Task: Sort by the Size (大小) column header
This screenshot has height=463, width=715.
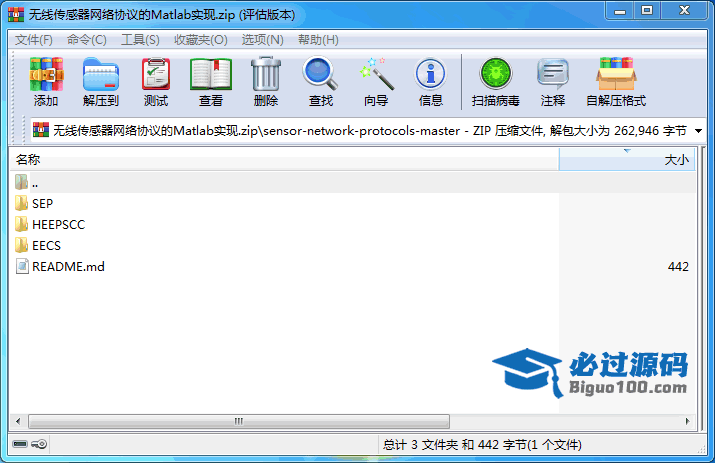Action: click(x=627, y=160)
